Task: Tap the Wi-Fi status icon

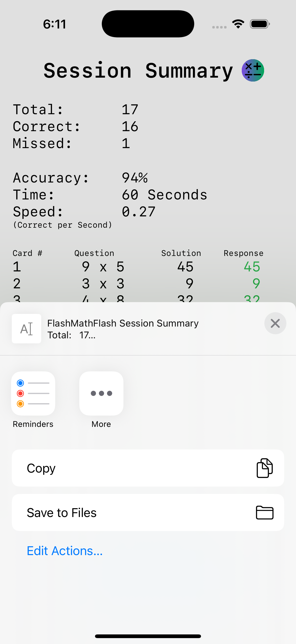Action: 238,24
